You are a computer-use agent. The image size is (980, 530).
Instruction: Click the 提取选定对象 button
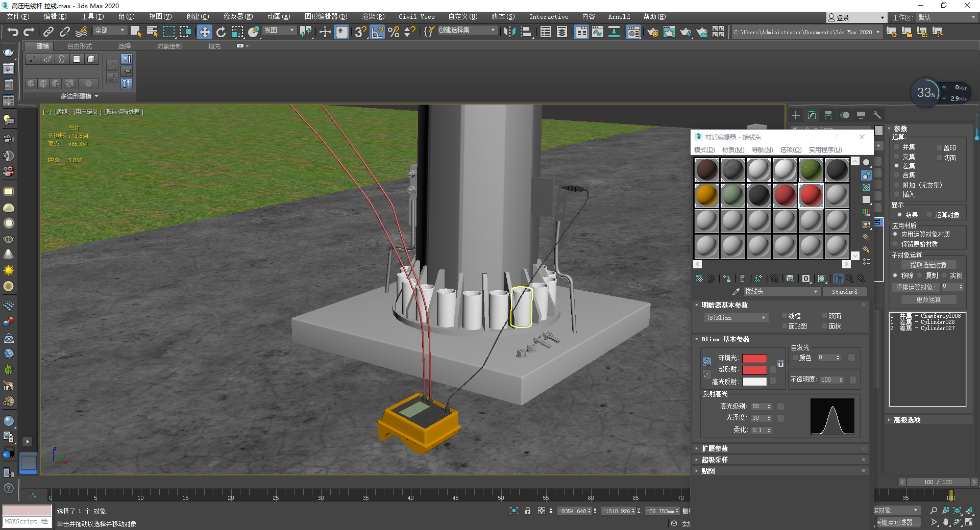[928, 265]
